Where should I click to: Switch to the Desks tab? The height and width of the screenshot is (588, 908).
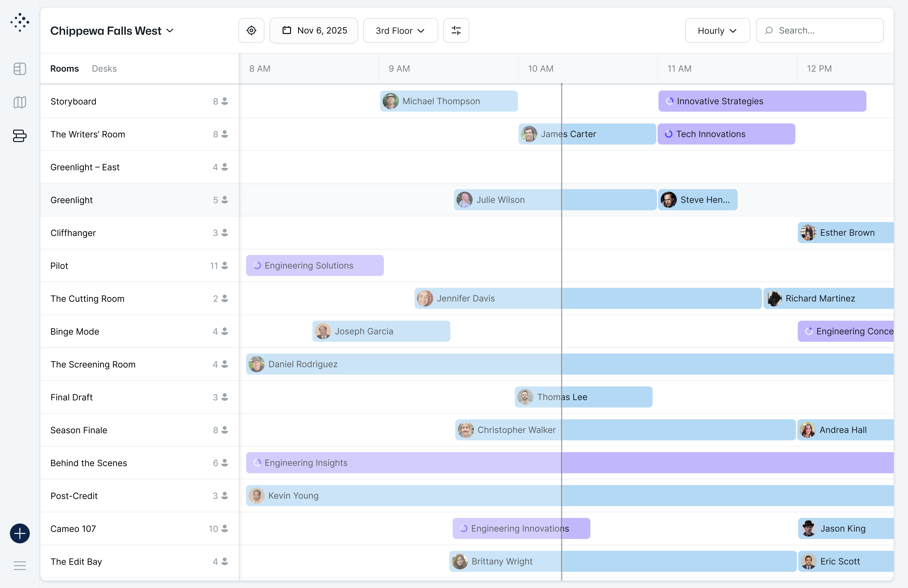(104, 69)
